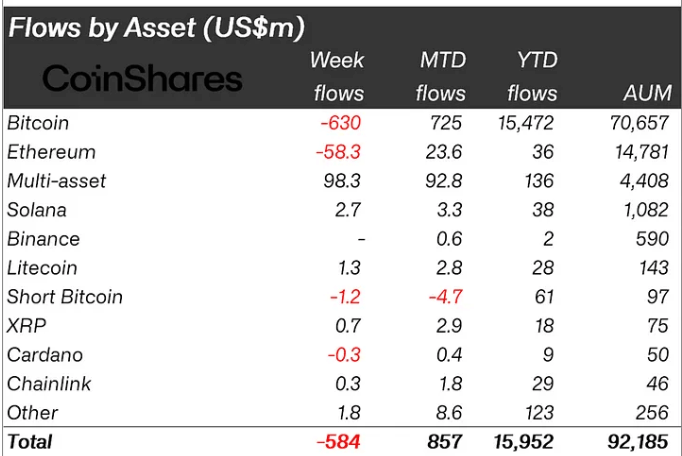Click the Cardano row label

pyautogui.click(x=44, y=355)
